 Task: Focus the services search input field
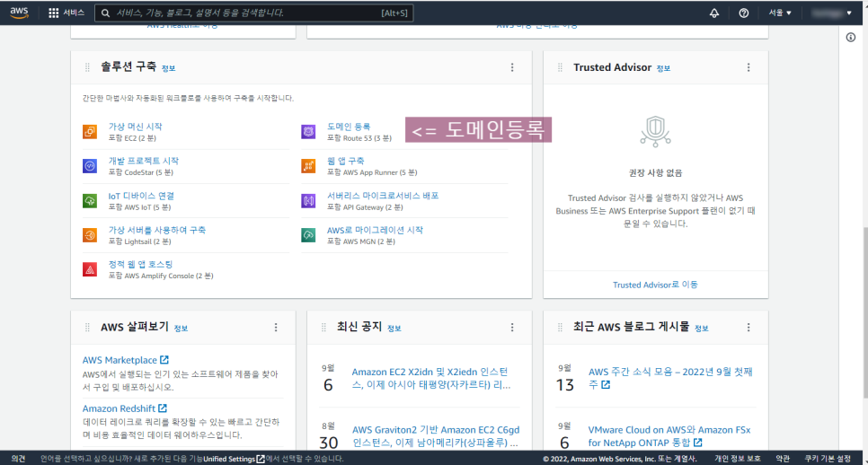pos(254,13)
